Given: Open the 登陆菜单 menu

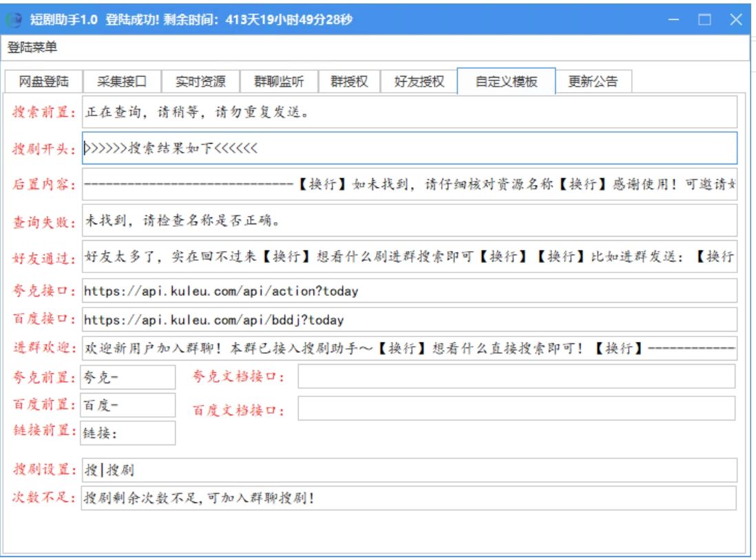Looking at the screenshot, I should (x=32, y=47).
